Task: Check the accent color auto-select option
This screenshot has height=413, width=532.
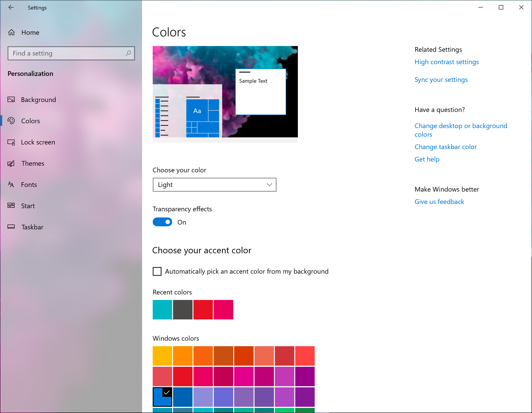Action: pyautogui.click(x=157, y=271)
